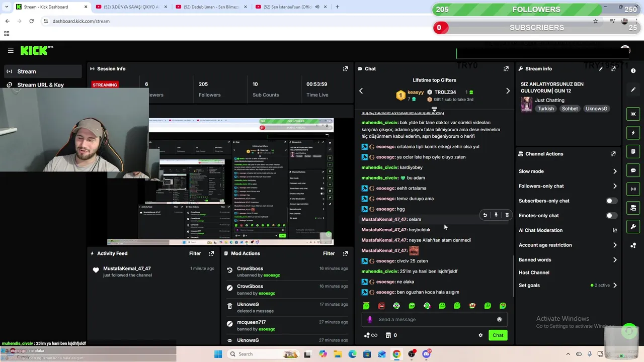This screenshot has height=362, width=644.
Task: Expand Banned words settings
Action: click(614, 260)
